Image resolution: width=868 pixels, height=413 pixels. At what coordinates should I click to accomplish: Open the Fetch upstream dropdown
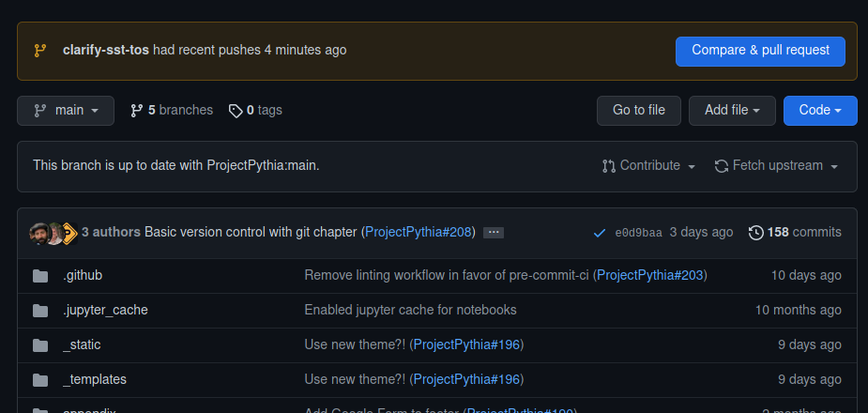pos(776,166)
